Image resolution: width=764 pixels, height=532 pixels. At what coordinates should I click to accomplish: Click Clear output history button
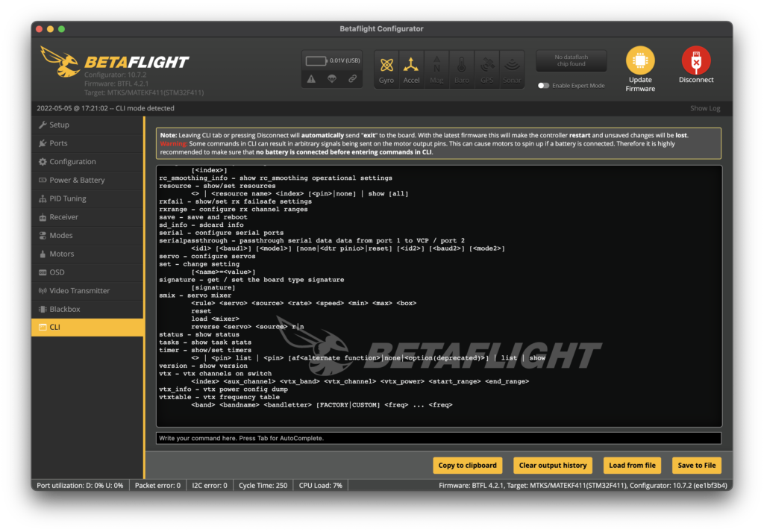click(553, 466)
